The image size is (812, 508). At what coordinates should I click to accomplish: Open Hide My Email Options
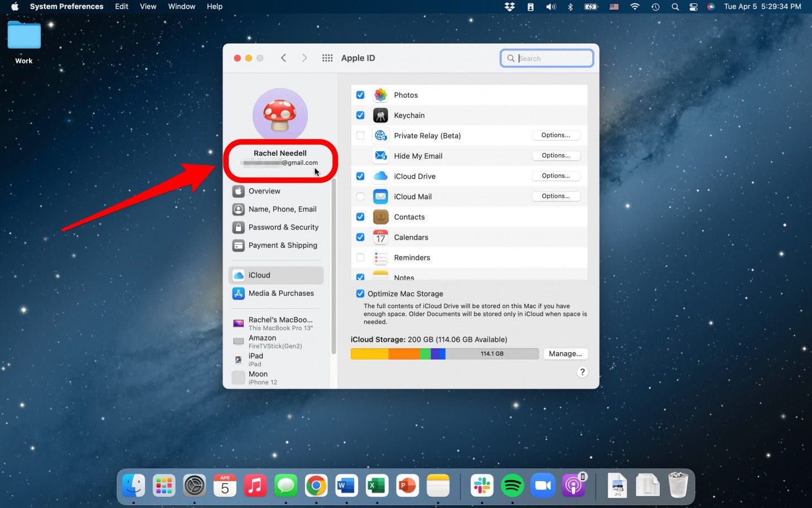555,155
